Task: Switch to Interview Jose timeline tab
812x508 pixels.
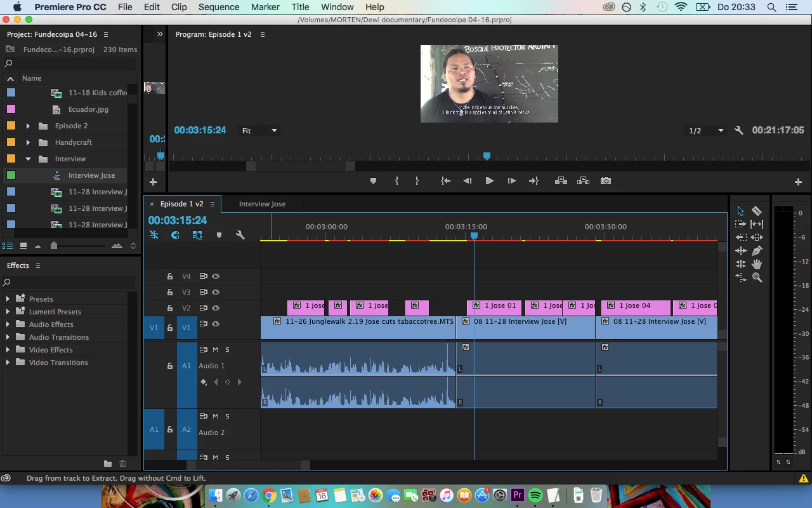Action: (262, 204)
